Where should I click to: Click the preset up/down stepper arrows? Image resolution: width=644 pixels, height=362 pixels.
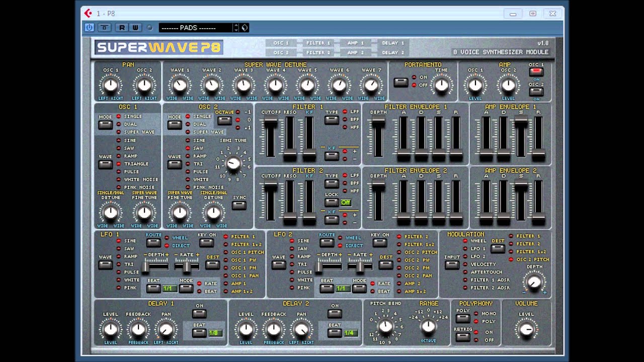coord(236,28)
